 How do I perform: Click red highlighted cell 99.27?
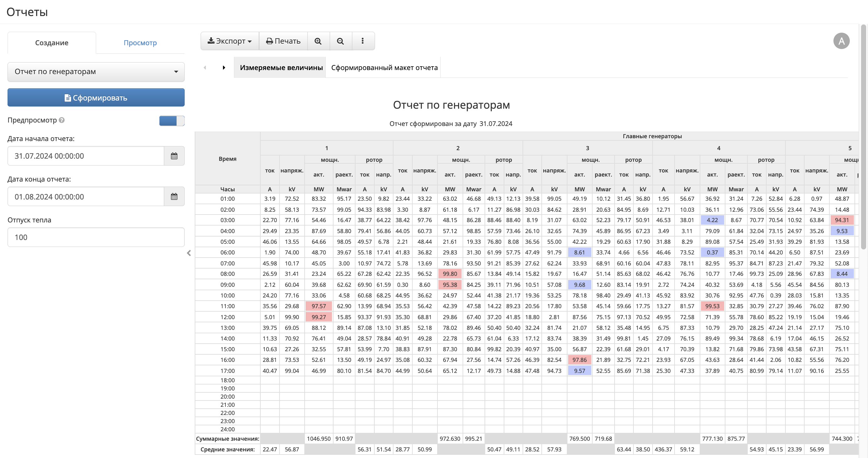tap(319, 317)
